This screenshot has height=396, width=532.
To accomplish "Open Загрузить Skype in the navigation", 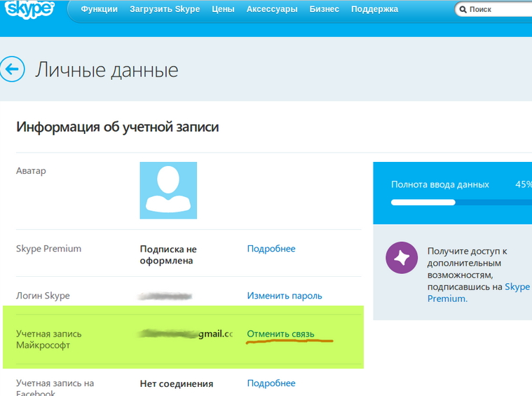I will 165,9.
